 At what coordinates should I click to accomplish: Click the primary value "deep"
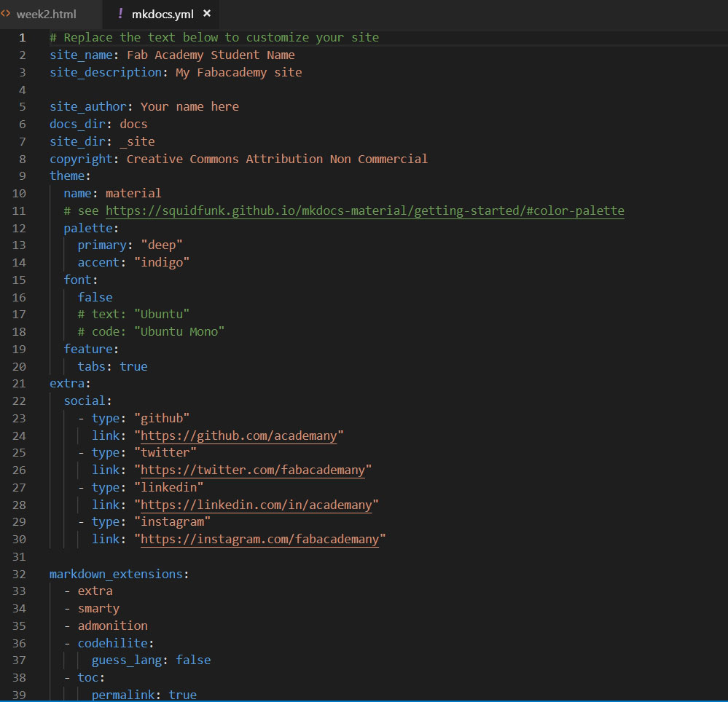[162, 245]
